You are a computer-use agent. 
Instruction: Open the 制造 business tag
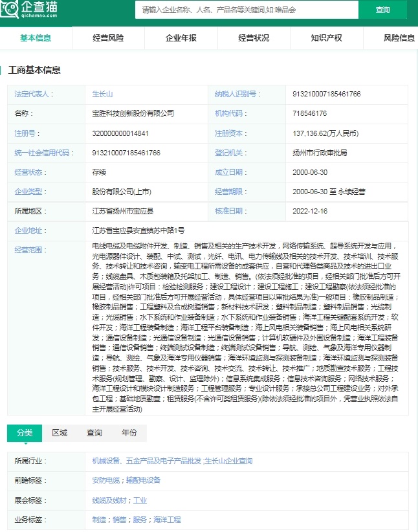pos(99,520)
